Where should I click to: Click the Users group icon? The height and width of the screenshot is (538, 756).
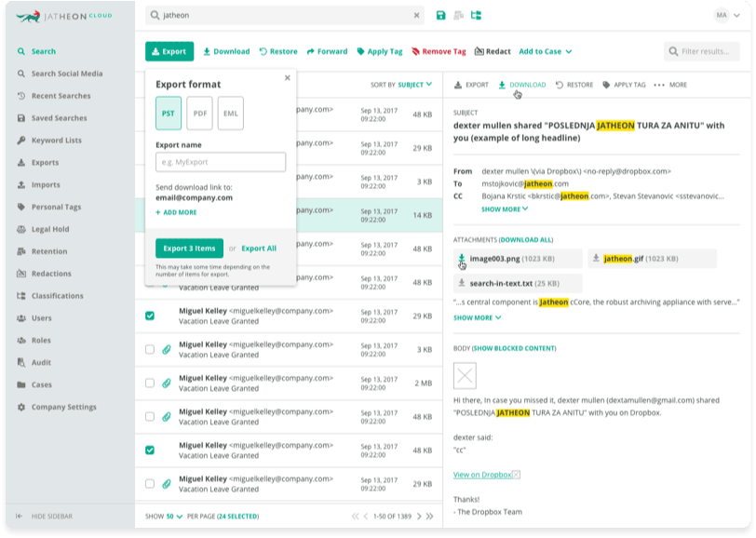[21, 317]
